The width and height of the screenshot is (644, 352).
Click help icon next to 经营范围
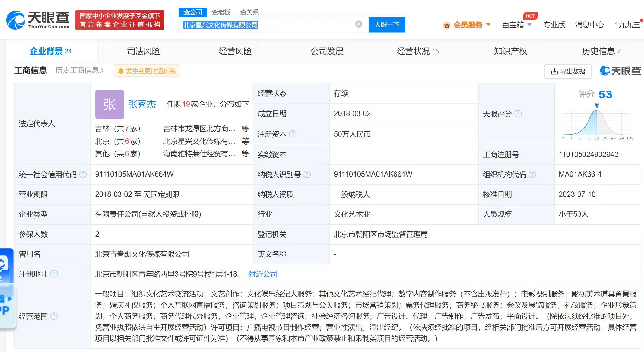coord(54,316)
